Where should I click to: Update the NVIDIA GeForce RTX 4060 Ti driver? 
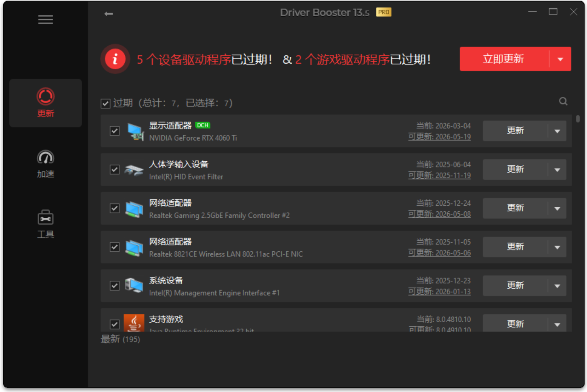(515, 131)
